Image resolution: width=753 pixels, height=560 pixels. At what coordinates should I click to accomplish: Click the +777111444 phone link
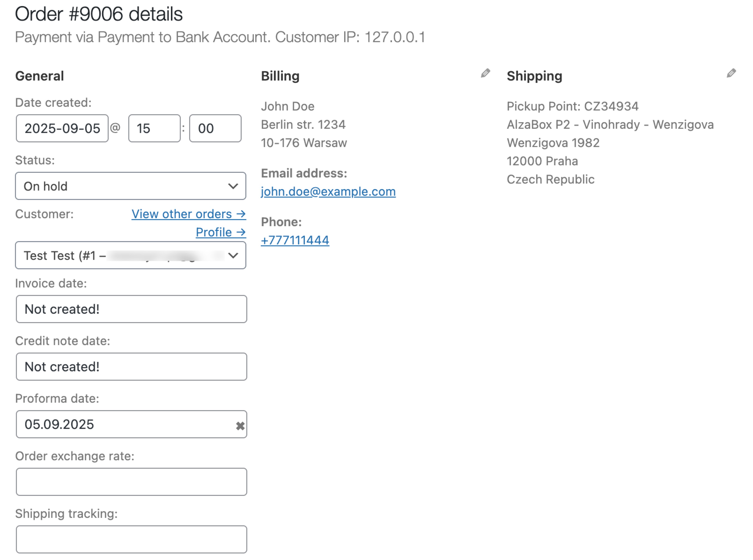295,240
